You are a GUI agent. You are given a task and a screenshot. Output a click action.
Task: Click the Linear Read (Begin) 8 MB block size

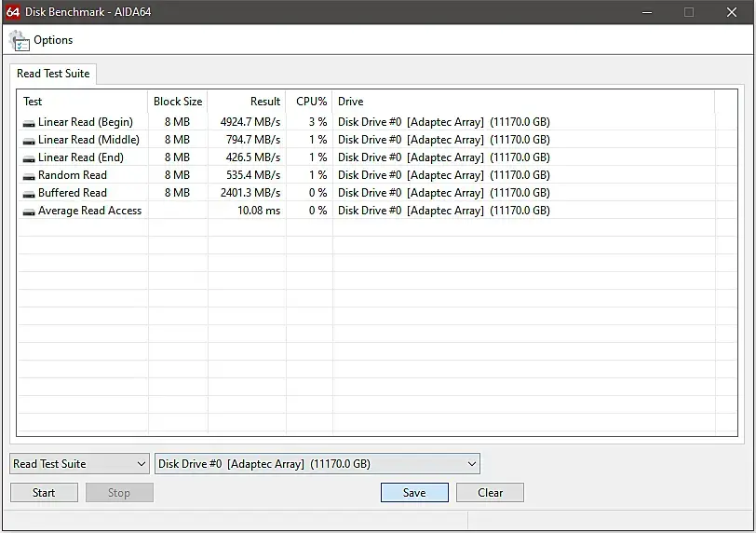tap(178, 122)
